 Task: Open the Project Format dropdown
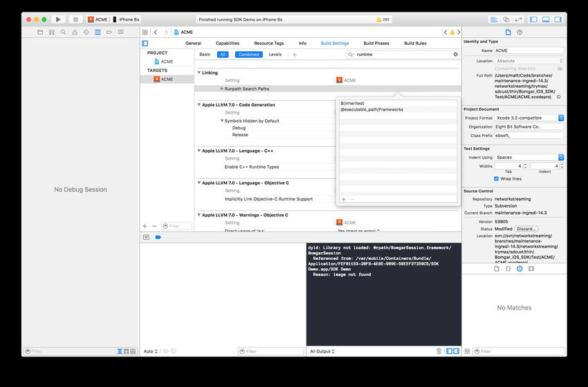pos(529,117)
